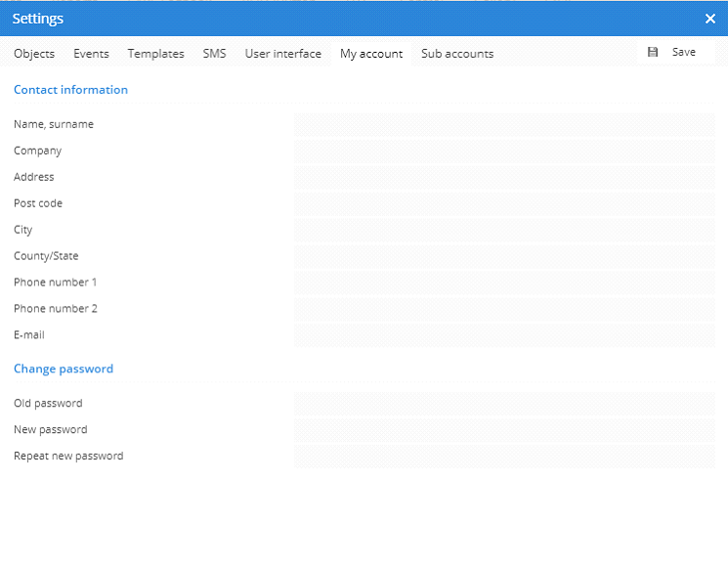728x567 pixels.
Task: Close the Settings dialog
Action: click(x=710, y=19)
